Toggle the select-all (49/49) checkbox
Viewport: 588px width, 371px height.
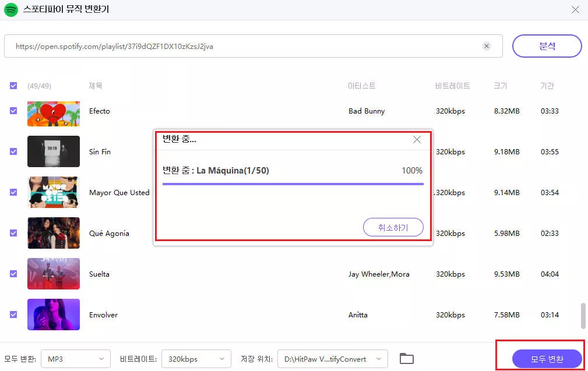pyautogui.click(x=13, y=86)
